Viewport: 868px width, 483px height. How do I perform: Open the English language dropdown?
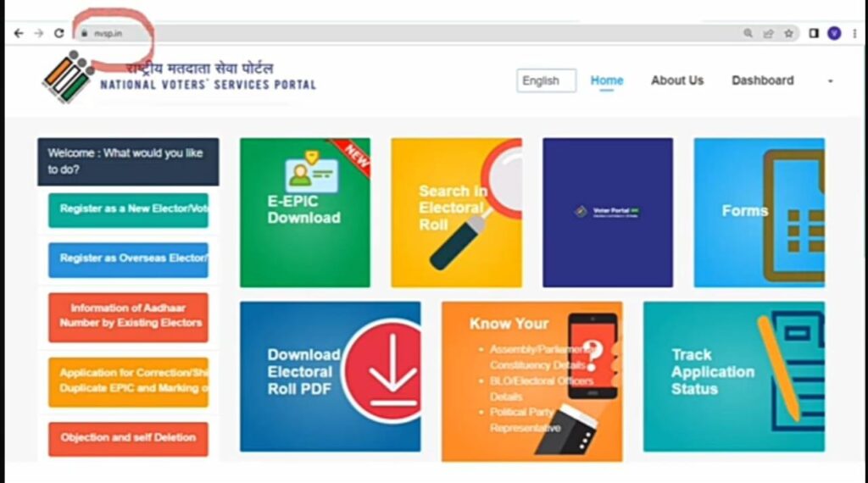tap(547, 80)
